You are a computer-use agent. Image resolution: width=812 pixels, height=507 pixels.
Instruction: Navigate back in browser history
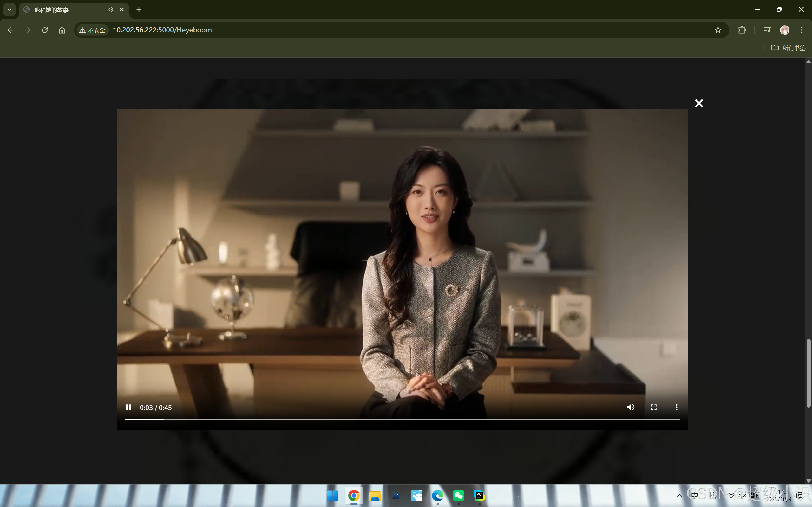tap(10, 30)
